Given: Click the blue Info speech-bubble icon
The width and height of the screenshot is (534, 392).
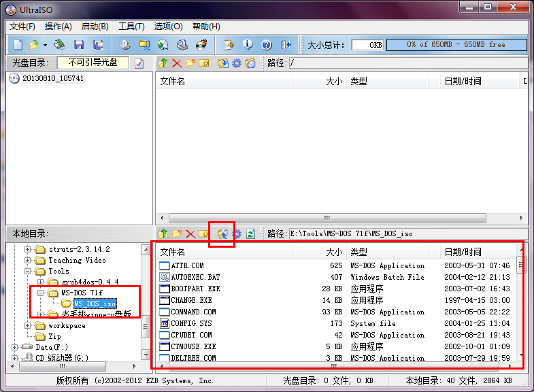Looking at the screenshot, I should (x=248, y=45).
